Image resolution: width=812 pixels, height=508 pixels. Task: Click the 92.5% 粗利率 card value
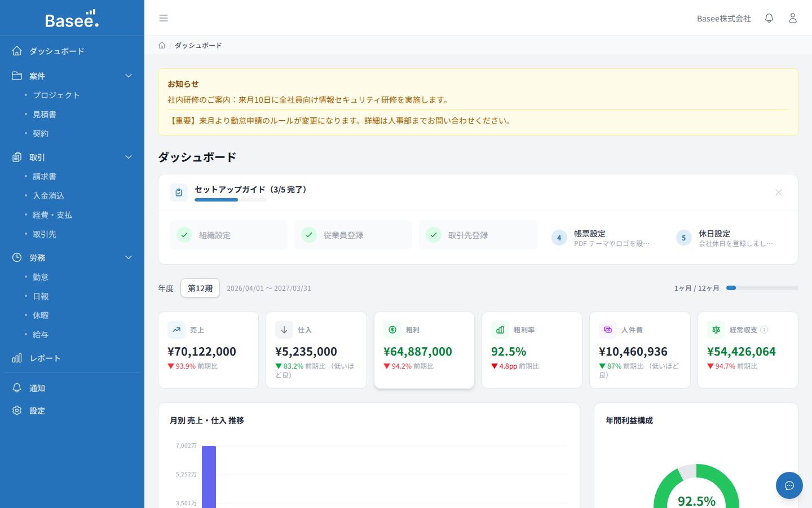(x=509, y=351)
